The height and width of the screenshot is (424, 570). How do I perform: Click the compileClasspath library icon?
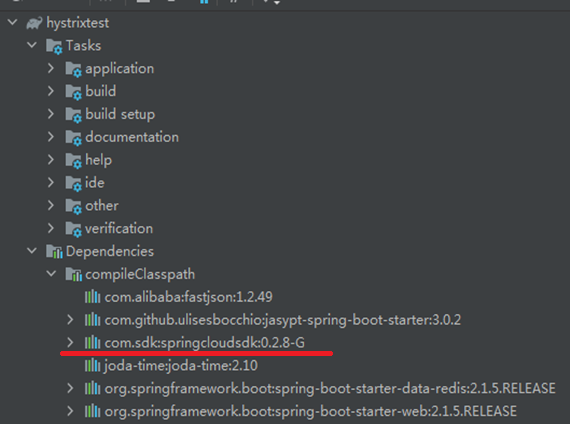73,275
